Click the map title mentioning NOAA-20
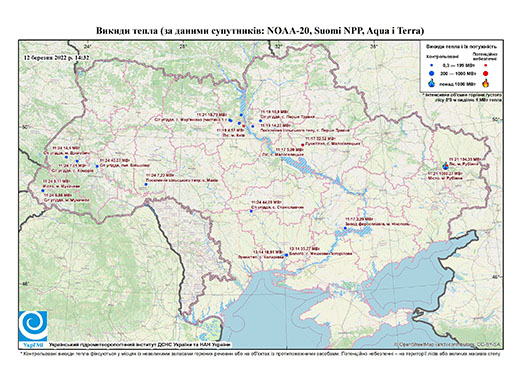 click(260, 31)
